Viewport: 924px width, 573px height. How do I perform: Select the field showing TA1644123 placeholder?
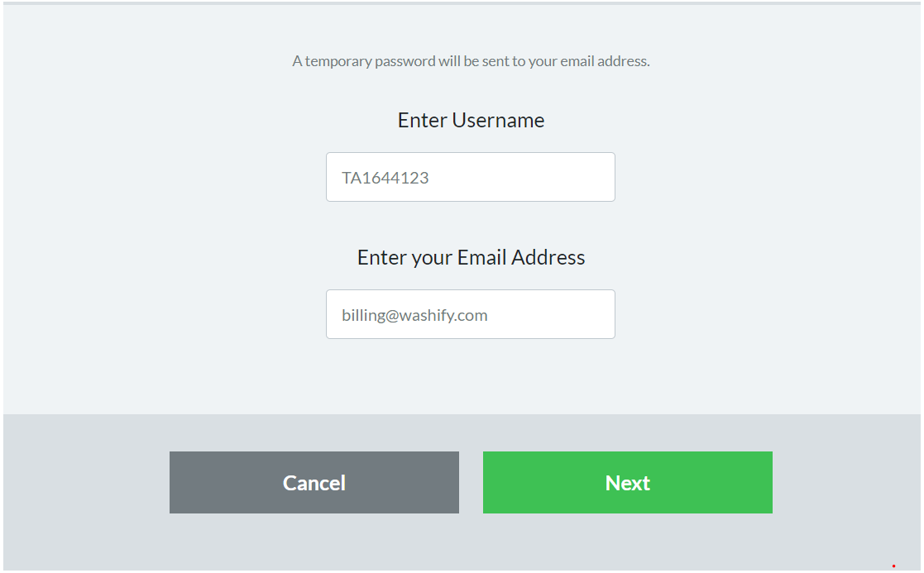click(x=470, y=177)
